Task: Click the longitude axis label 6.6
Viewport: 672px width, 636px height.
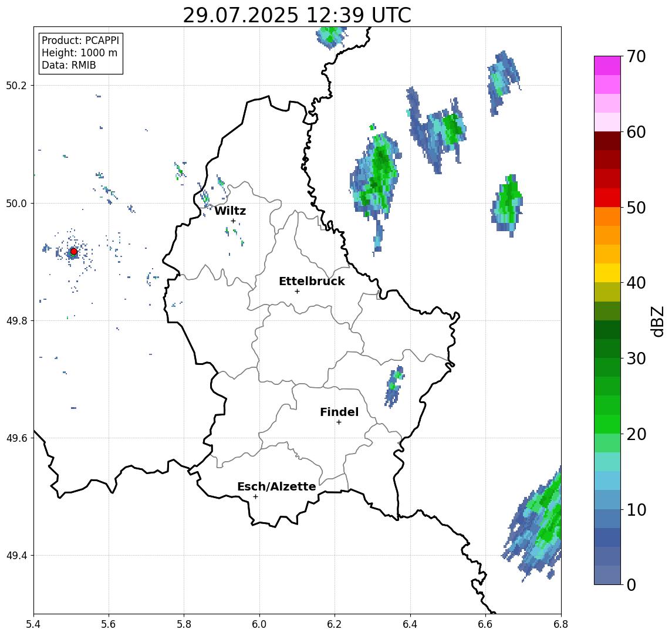Action: tap(485, 624)
